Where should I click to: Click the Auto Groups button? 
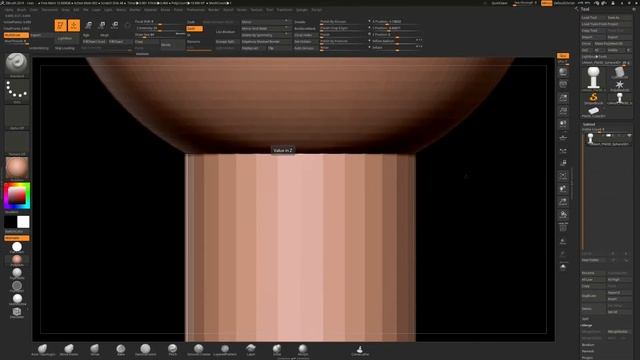pyautogui.click(x=305, y=48)
